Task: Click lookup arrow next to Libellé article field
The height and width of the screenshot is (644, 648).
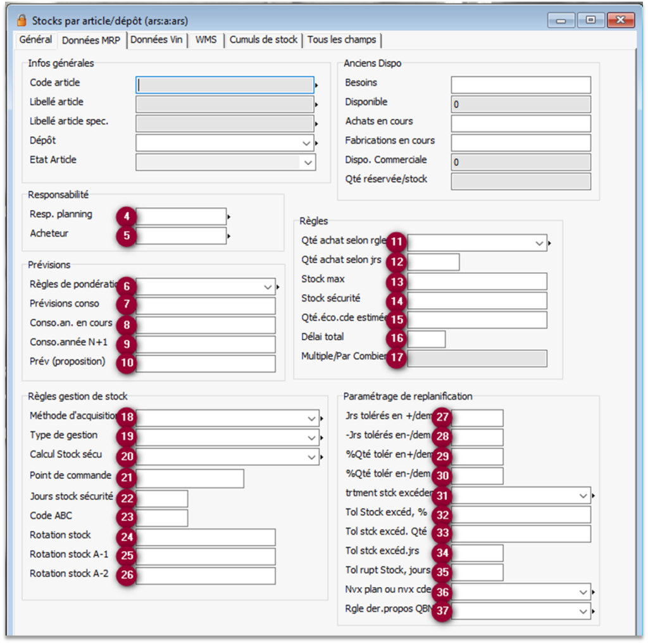Action: click(316, 104)
